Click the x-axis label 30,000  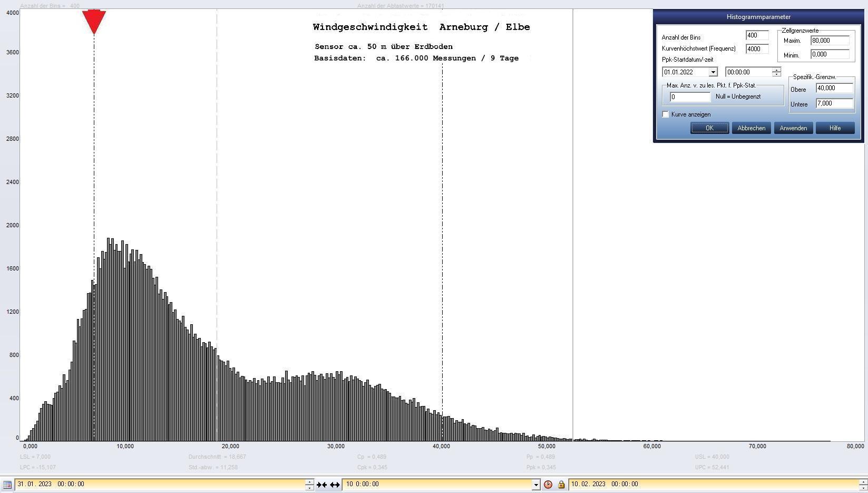tap(336, 446)
